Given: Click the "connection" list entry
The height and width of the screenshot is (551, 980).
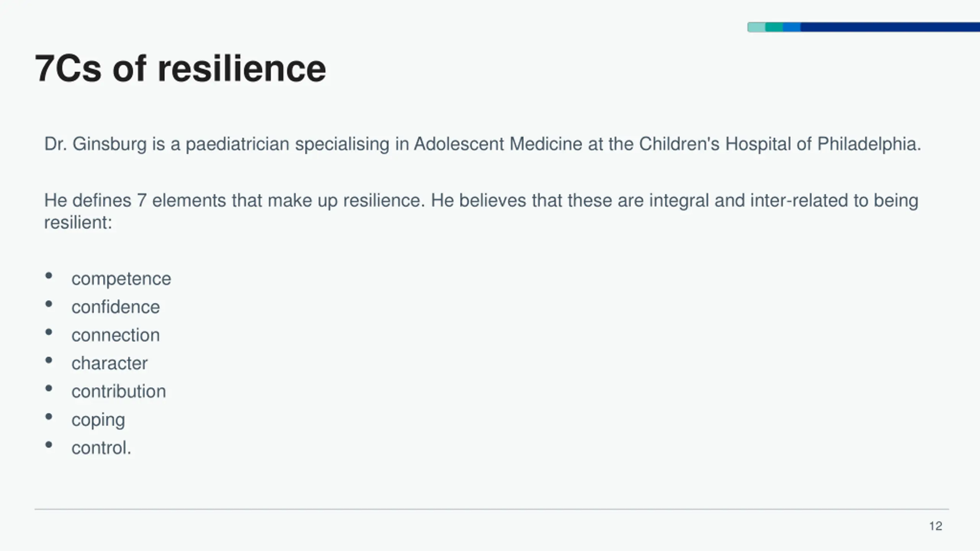Looking at the screenshot, I should pos(116,335).
